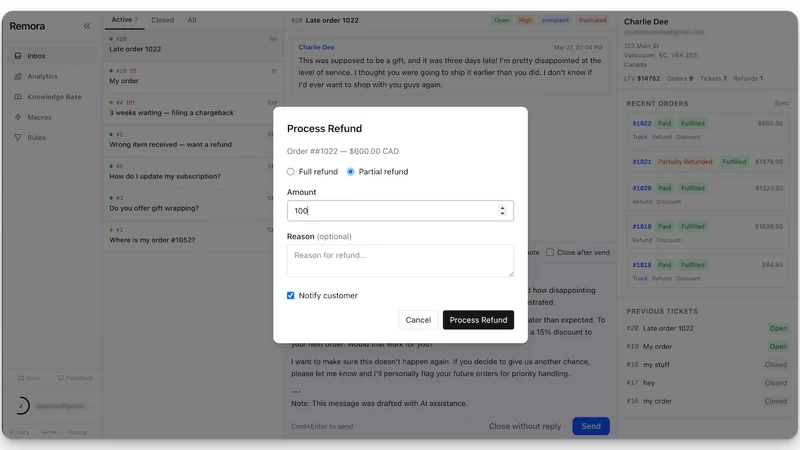Switch to the All tickets tab
This screenshot has width=800, height=450.
192,20
